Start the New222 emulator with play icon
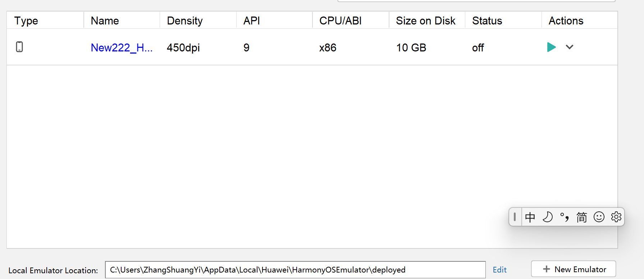The image size is (644, 279). [551, 47]
